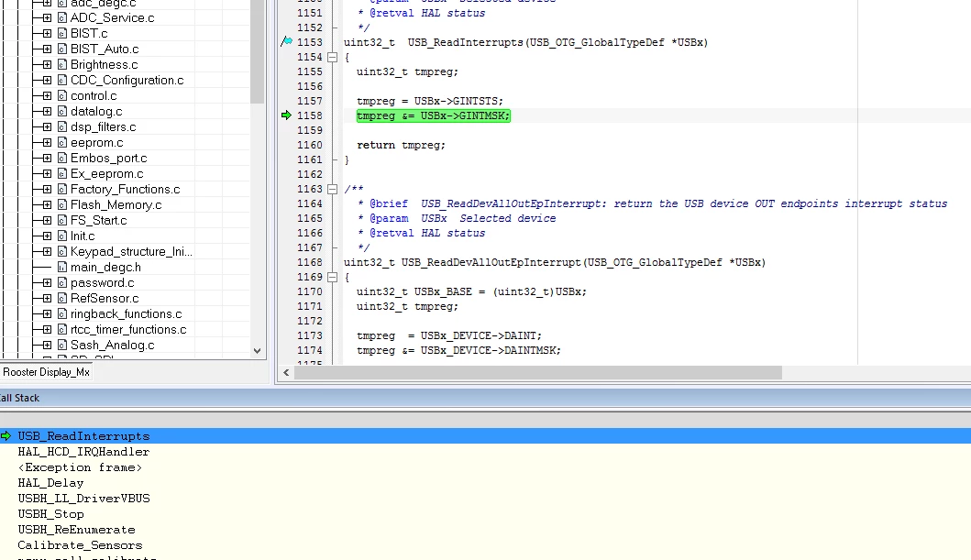Expand the RefSensor.c tree node
The width and height of the screenshot is (971, 560).
point(47,298)
